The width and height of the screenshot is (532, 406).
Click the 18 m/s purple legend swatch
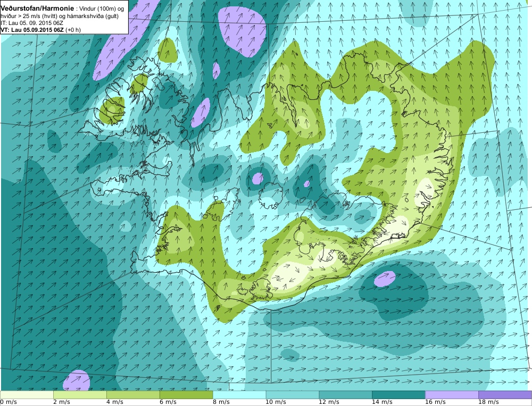(505, 394)
